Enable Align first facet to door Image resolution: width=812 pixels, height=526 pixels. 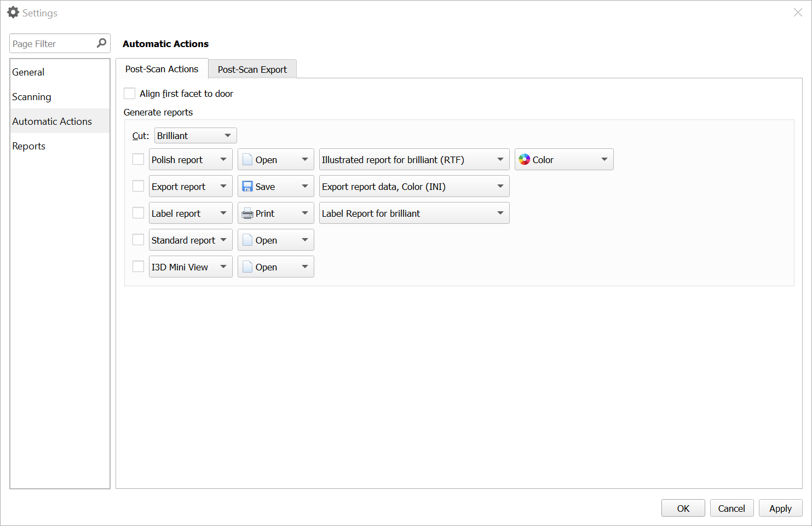coord(129,93)
